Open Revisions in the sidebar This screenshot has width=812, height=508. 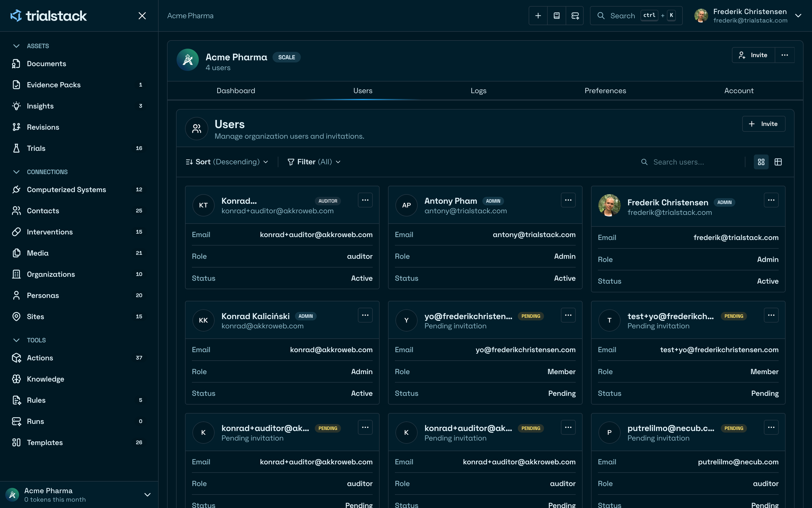[79, 127]
